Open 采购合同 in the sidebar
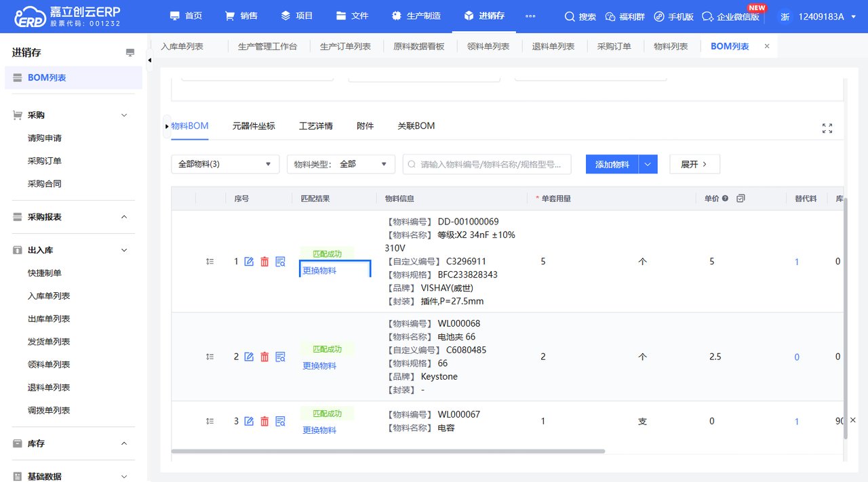Viewport: 868px width, 482px height. (x=45, y=184)
